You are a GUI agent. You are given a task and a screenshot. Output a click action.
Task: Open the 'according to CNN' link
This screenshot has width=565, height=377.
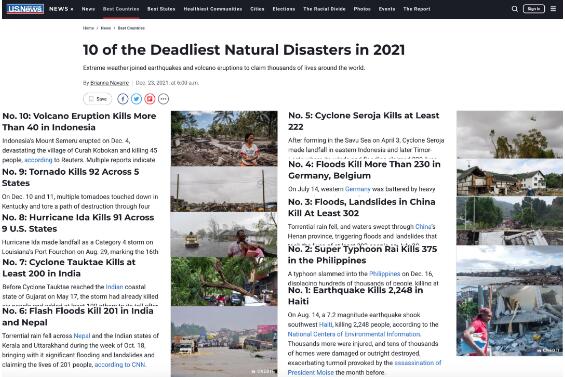click(x=120, y=365)
